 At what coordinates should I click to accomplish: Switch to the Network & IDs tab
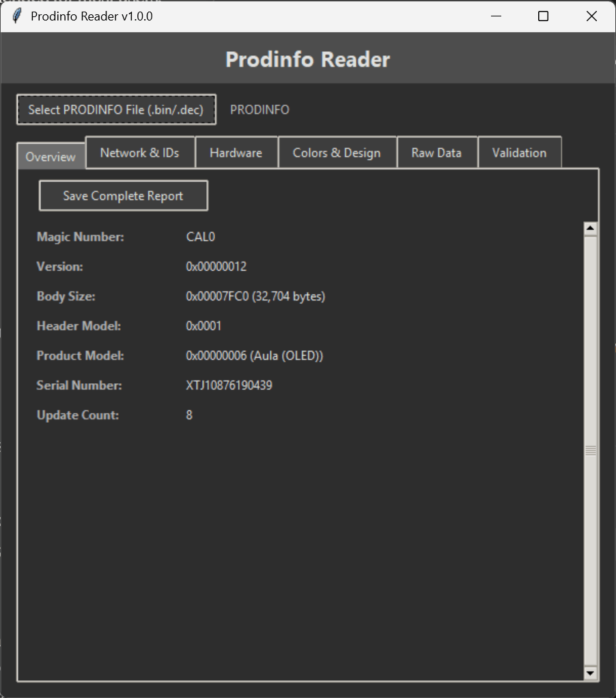pos(139,152)
